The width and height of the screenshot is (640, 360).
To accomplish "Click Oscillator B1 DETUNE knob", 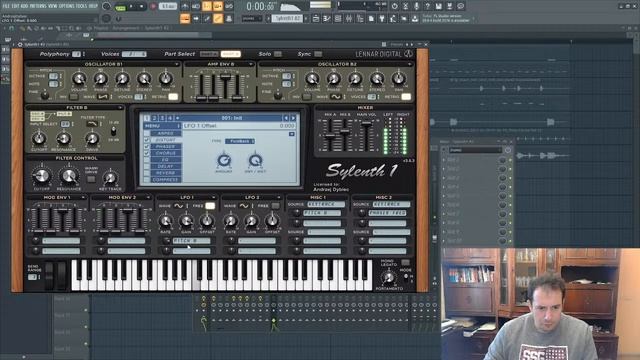I will pos(122,78).
